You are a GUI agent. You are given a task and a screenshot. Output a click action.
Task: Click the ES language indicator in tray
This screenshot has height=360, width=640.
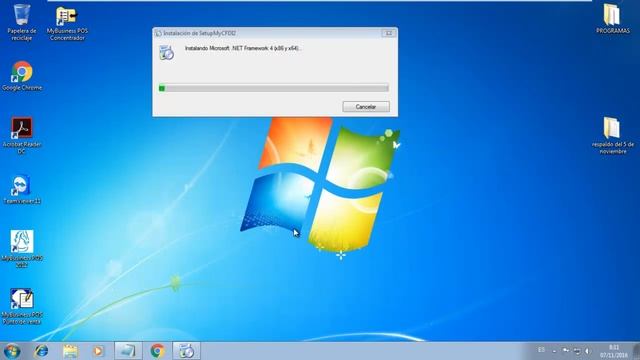pyautogui.click(x=541, y=350)
